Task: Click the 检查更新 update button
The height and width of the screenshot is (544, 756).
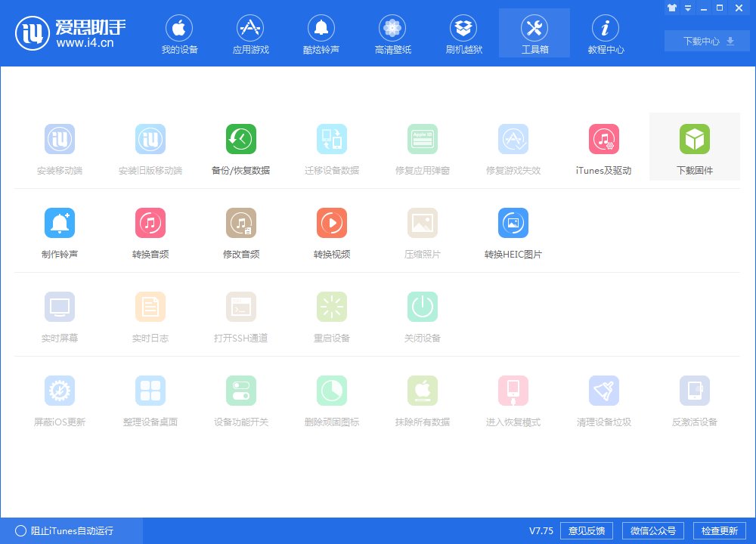Action: [x=719, y=530]
